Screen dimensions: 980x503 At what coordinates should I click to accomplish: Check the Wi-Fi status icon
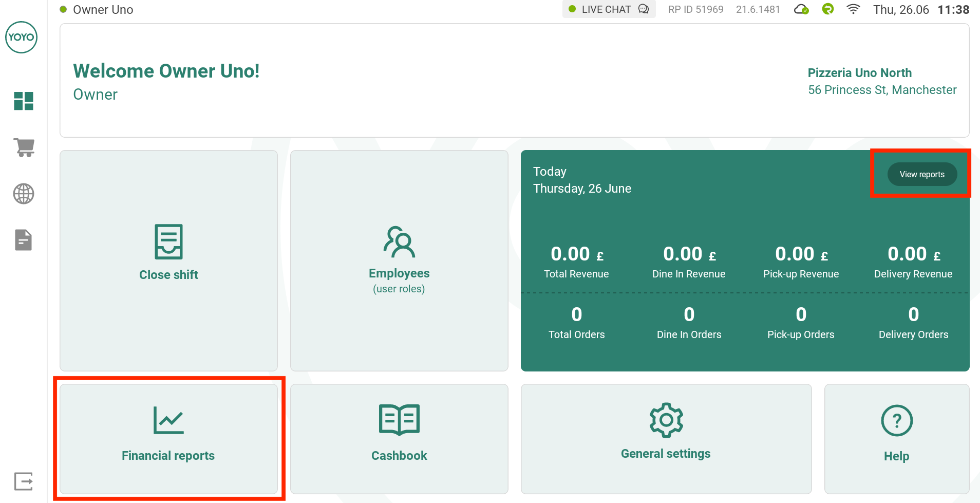[x=853, y=9]
